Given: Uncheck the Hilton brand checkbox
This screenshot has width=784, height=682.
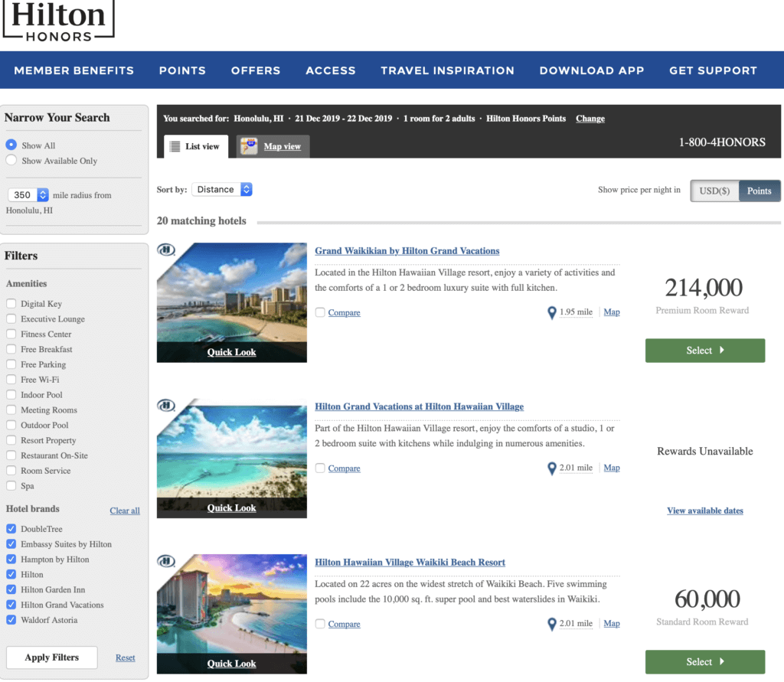Looking at the screenshot, I should (x=11, y=574).
